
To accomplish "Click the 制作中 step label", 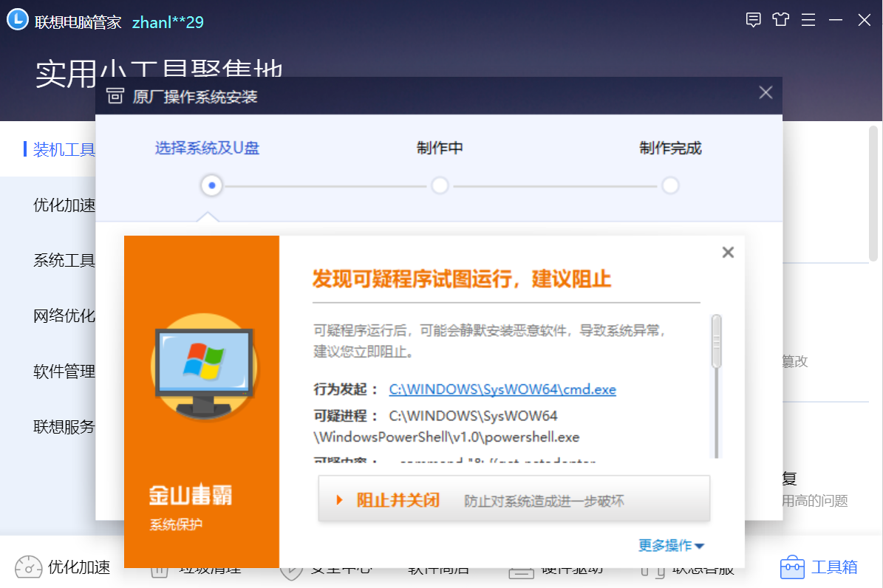I will (x=440, y=148).
